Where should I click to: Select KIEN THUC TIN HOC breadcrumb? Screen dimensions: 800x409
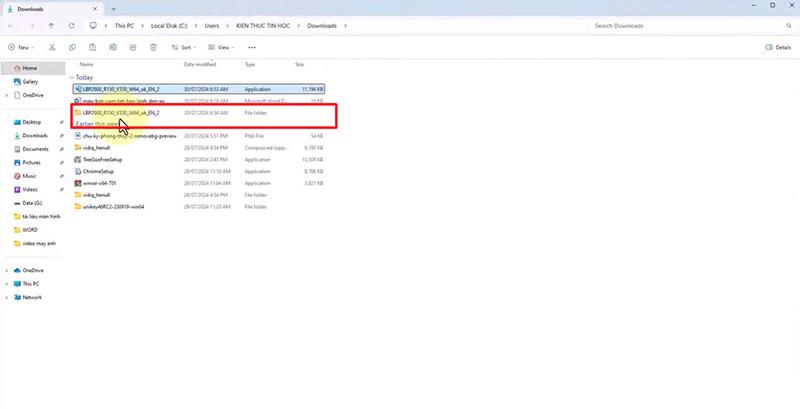pos(263,25)
